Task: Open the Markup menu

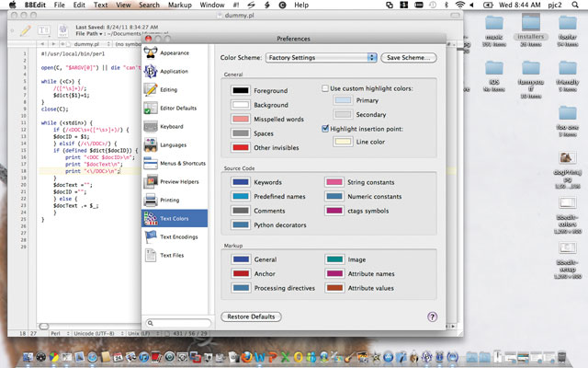Action: coord(180,5)
